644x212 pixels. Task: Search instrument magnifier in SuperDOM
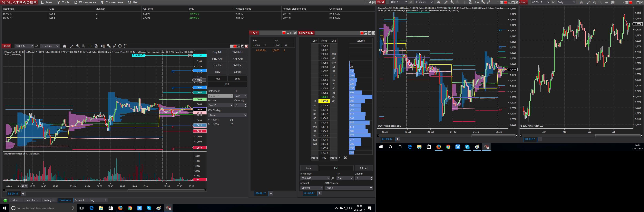coord(333,178)
